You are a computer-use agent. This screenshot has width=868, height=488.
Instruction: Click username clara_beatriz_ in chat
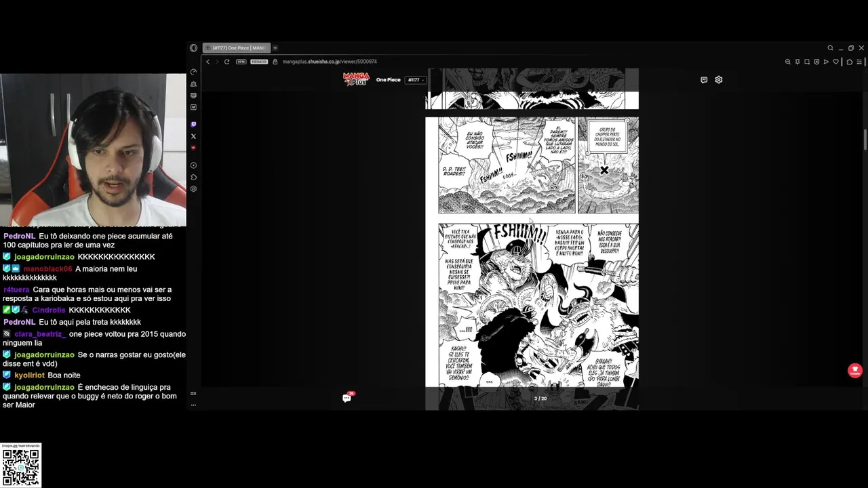[x=40, y=334]
